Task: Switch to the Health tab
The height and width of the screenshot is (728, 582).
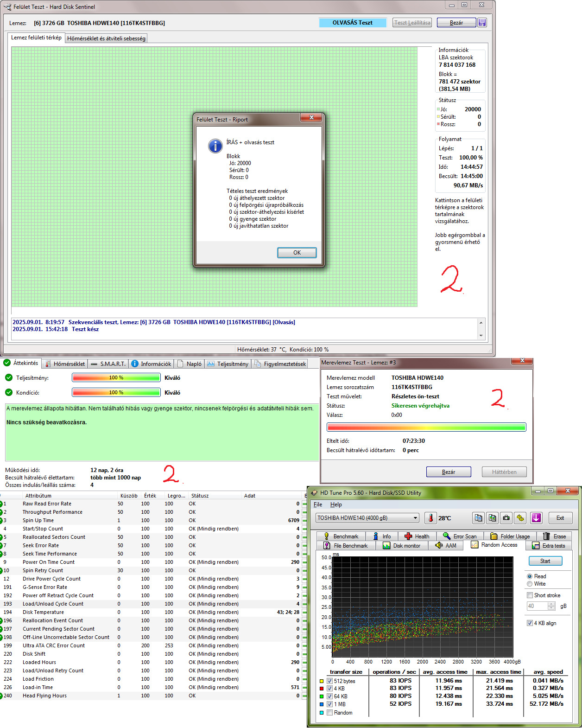Action: point(417,536)
